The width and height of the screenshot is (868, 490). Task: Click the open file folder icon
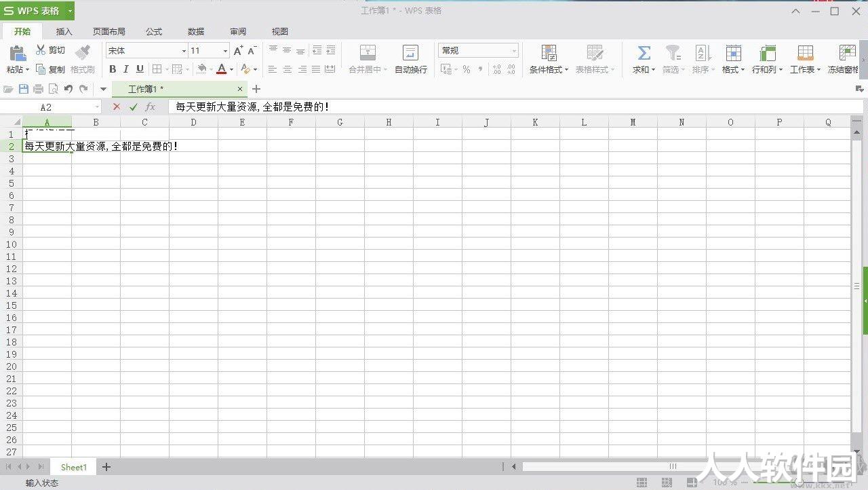[x=9, y=89]
